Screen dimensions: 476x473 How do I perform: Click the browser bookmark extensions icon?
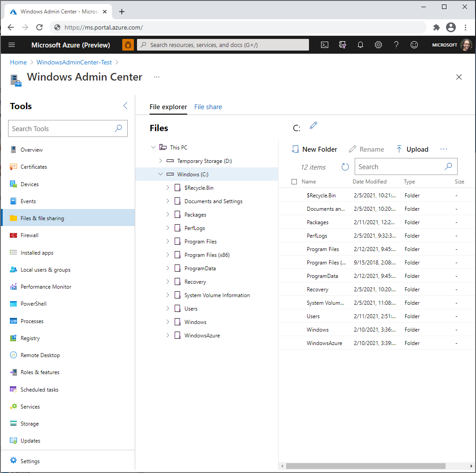pyautogui.click(x=436, y=27)
